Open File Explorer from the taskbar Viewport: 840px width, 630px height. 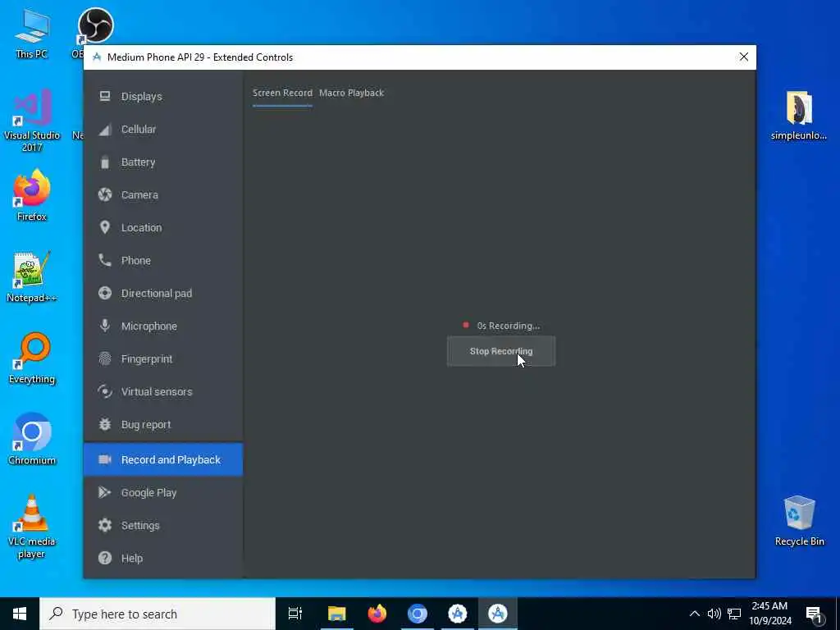(337, 614)
